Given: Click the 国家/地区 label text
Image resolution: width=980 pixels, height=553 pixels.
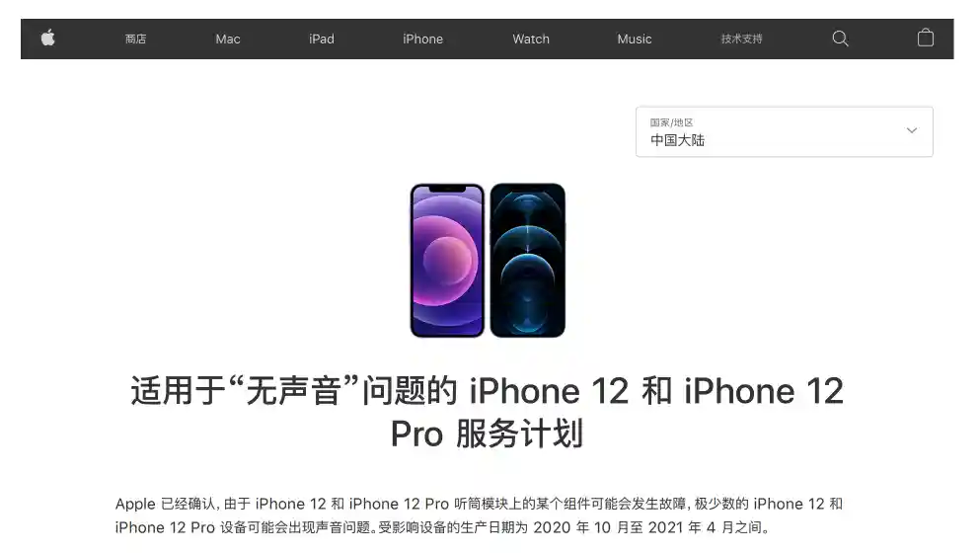Looking at the screenshot, I should 671,122.
